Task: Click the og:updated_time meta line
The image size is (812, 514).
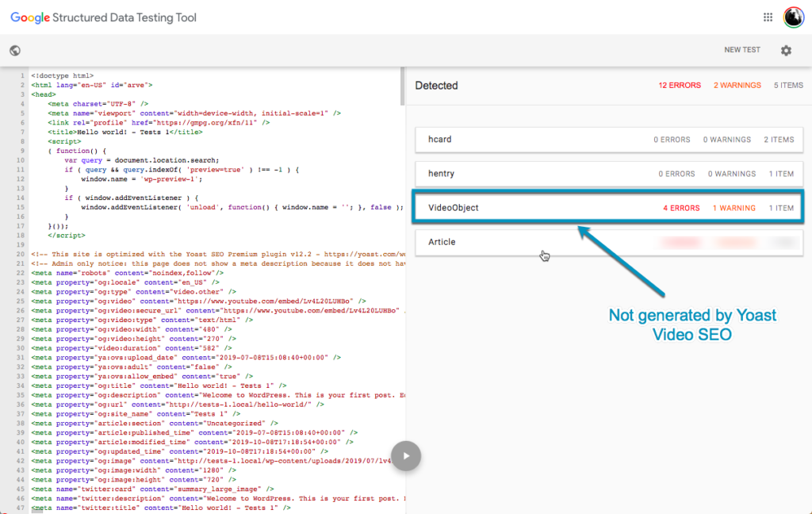Action: [180, 452]
